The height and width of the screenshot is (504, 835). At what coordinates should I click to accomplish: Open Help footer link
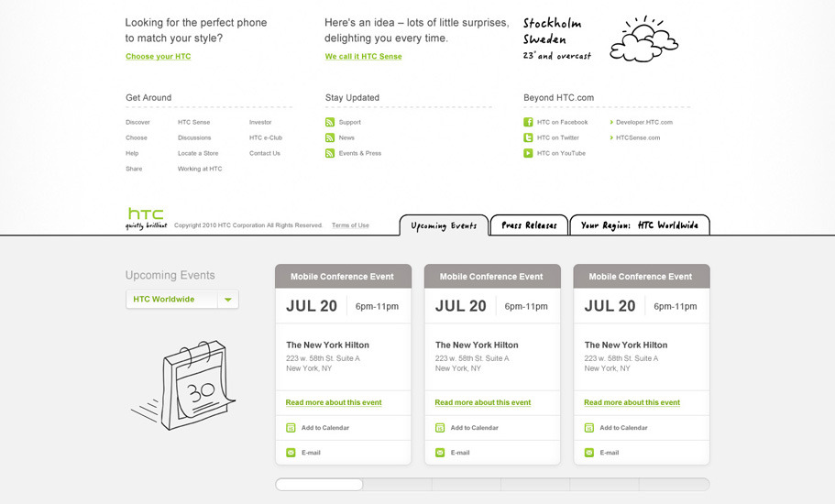point(132,153)
